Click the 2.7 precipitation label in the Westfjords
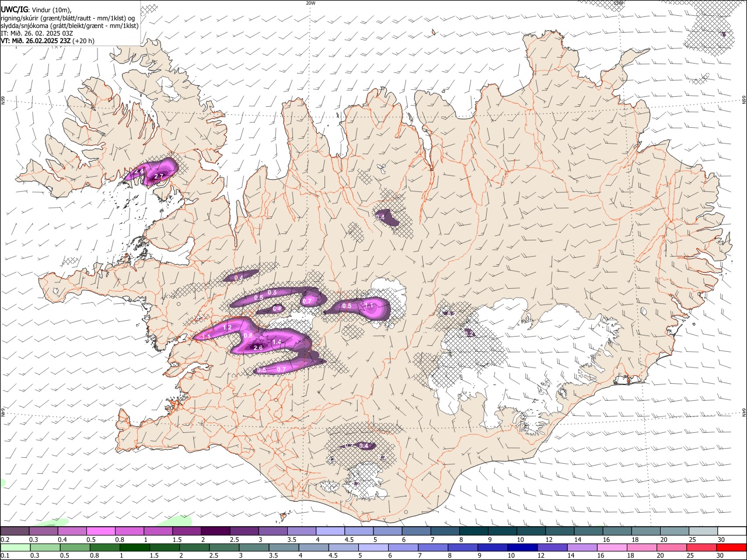This screenshot has height=560, width=747. (159, 176)
